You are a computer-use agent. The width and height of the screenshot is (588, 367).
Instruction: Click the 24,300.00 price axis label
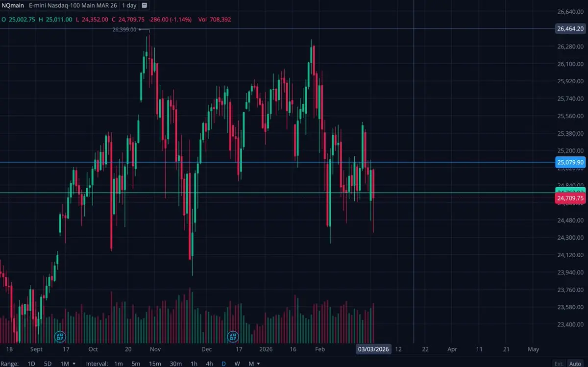point(571,238)
